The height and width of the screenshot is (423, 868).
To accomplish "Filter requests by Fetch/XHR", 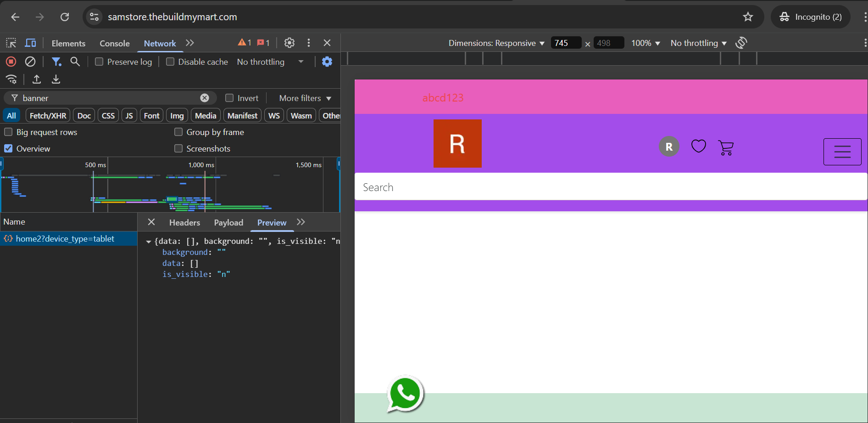I will click(48, 115).
